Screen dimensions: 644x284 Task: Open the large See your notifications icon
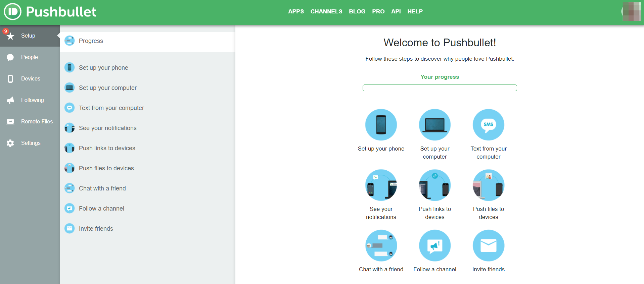coord(381,185)
